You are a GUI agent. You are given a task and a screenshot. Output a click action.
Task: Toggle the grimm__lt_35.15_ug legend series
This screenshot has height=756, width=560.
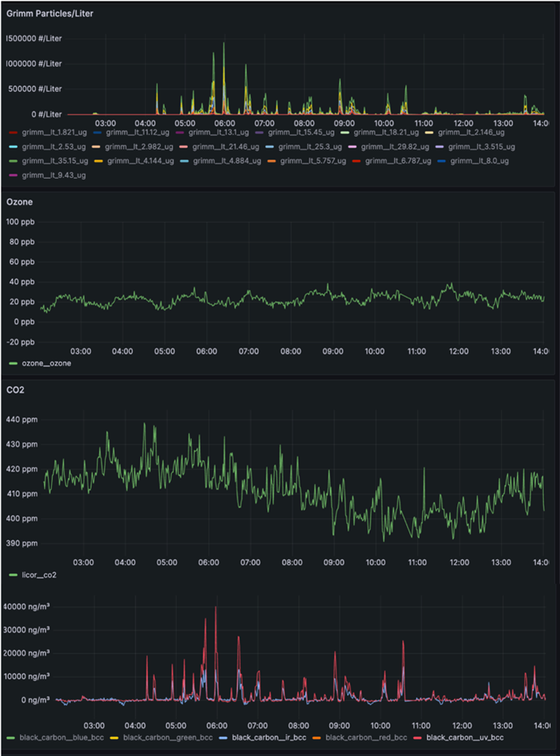coord(50,161)
